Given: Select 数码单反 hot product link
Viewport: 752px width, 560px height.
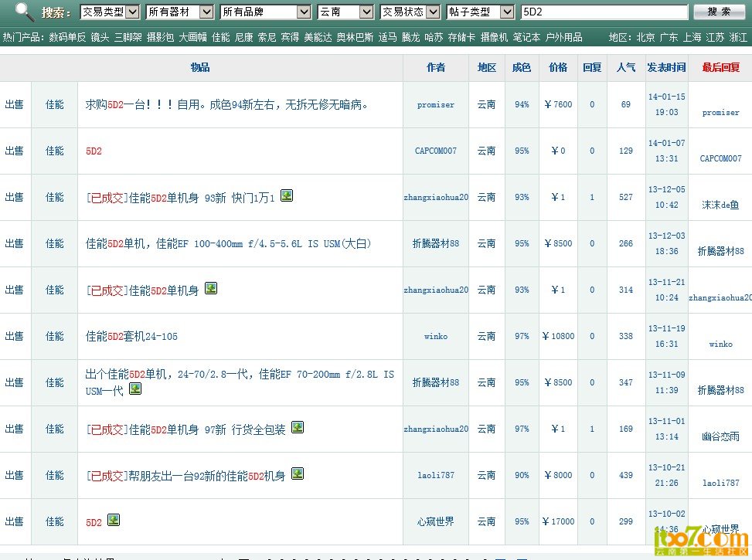Looking at the screenshot, I should pos(67,37).
